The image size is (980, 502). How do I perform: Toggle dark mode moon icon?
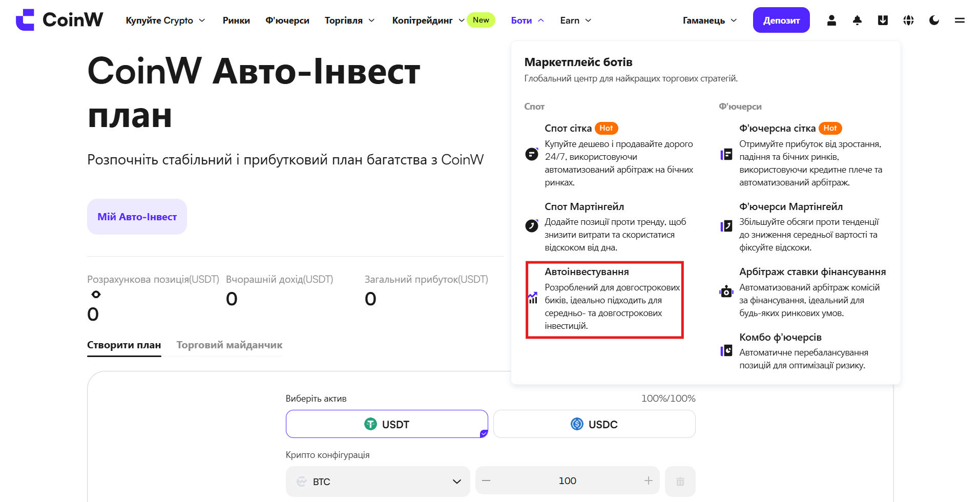click(934, 20)
